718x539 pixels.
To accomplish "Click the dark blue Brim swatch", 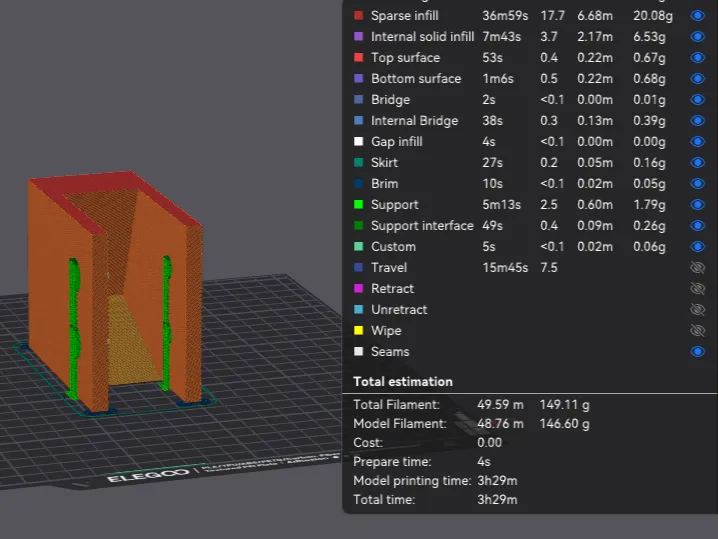I will 359,183.
